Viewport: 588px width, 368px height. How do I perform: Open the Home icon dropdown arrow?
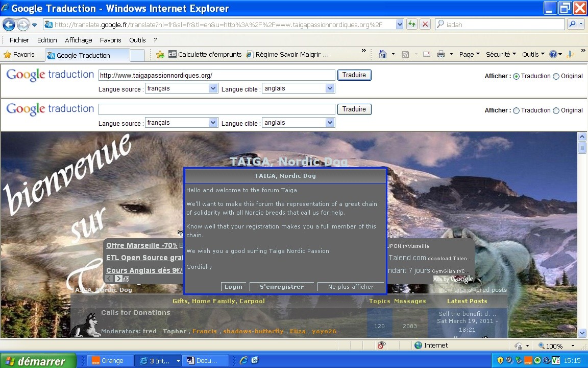point(393,55)
